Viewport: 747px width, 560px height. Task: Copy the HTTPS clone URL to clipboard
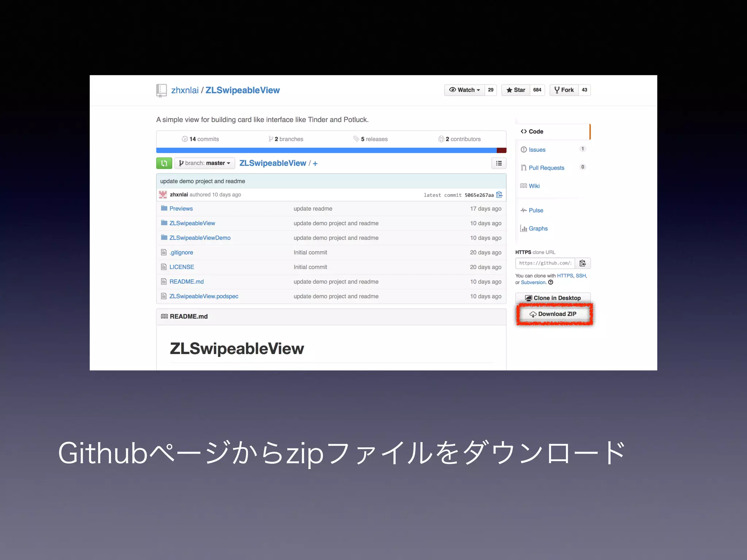582,263
